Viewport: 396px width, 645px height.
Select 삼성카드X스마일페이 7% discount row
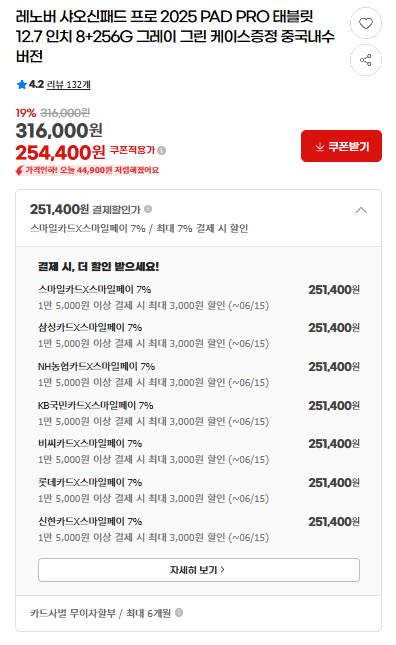[199, 335]
